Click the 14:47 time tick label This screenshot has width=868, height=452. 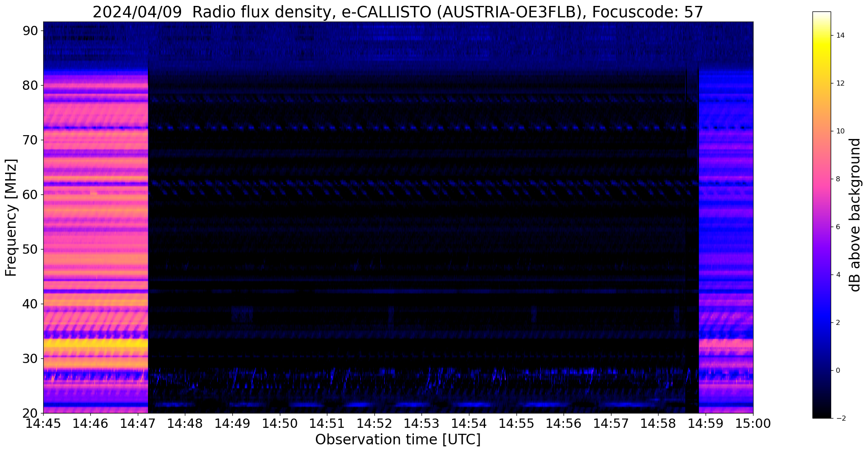point(137,423)
